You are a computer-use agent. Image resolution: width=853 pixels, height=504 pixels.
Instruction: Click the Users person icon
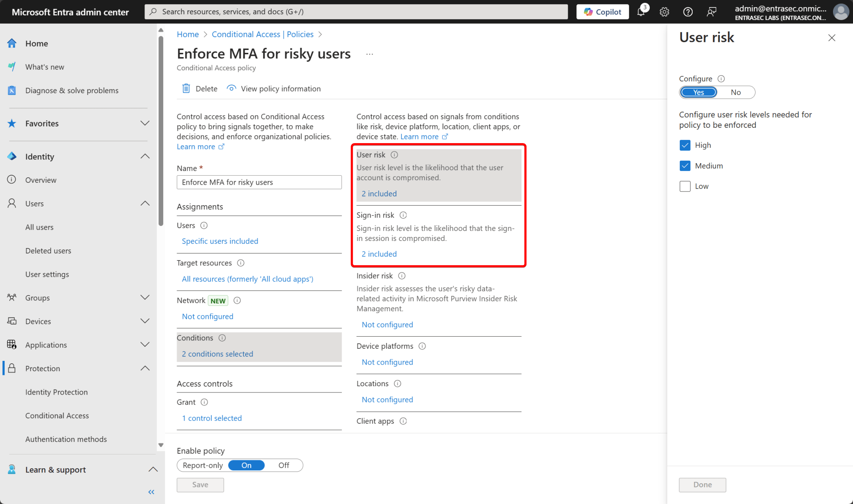point(12,204)
